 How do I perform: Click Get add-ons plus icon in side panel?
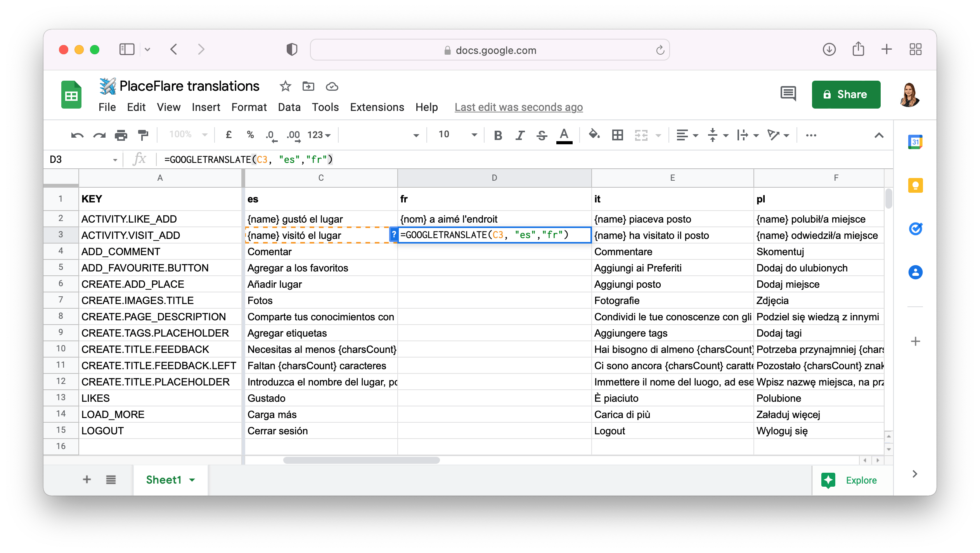(915, 341)
